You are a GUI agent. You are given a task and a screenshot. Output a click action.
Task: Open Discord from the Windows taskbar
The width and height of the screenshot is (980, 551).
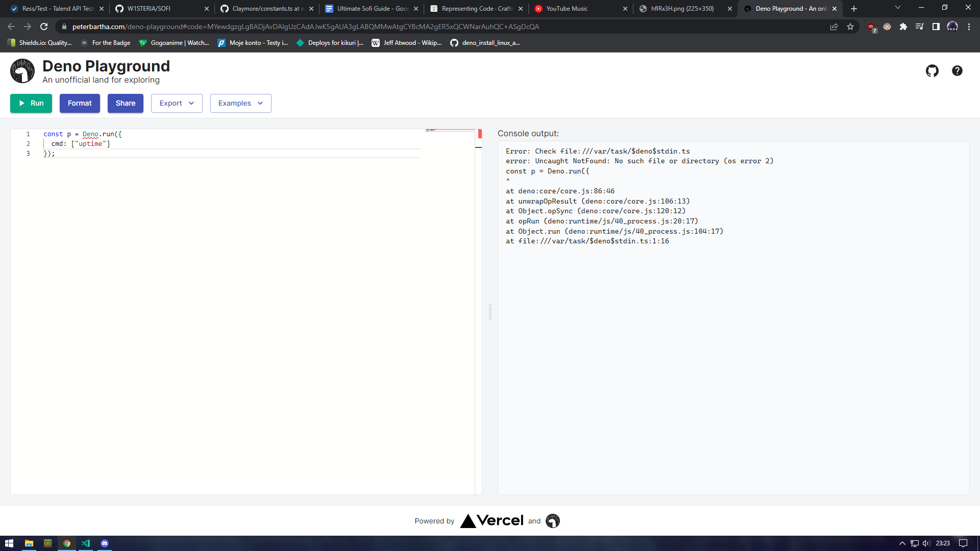(x=105, y=543)
